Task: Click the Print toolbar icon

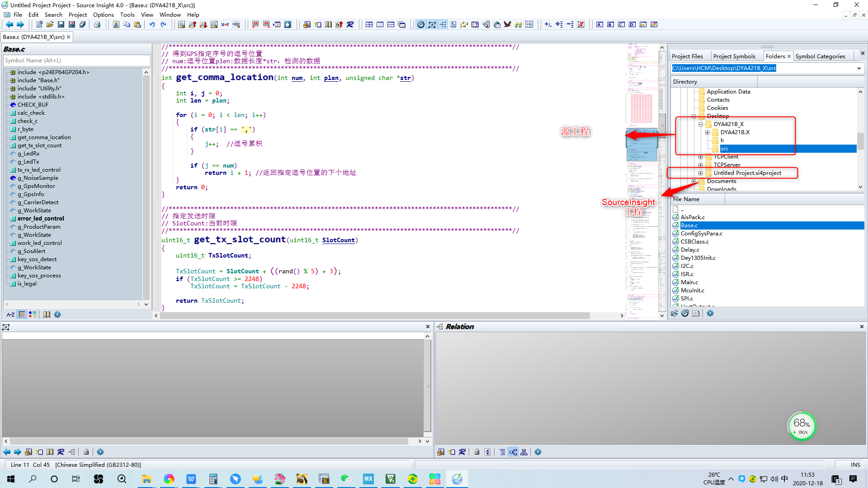Action: (x=97, y=24)
